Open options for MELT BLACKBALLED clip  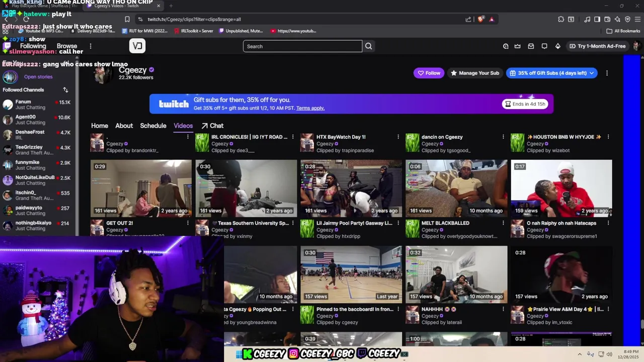pyautogui.click(x=503, y=223)
